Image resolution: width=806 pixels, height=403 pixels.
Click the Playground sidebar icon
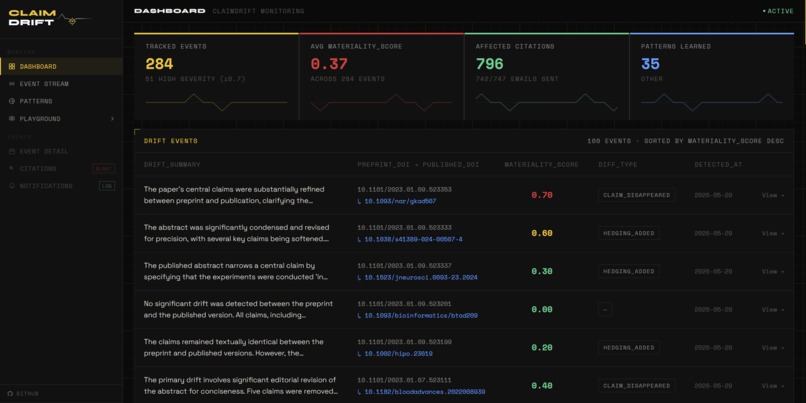click(x=12, y=119)
